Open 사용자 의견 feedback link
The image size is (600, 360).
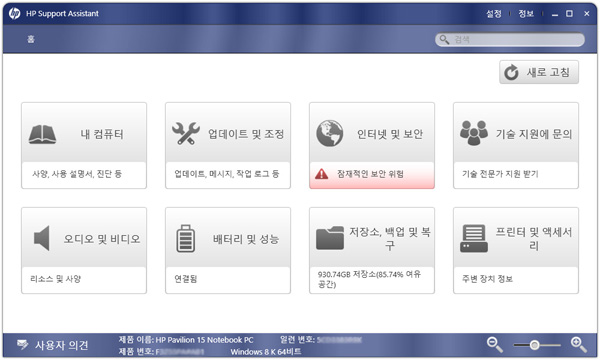[x=62, y=345]
